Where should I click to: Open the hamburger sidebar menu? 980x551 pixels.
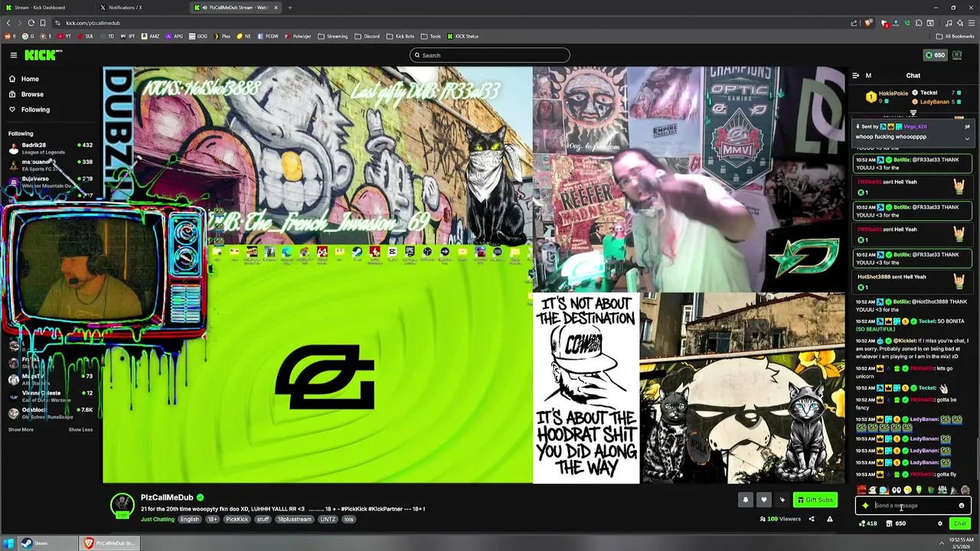(13, 55)
